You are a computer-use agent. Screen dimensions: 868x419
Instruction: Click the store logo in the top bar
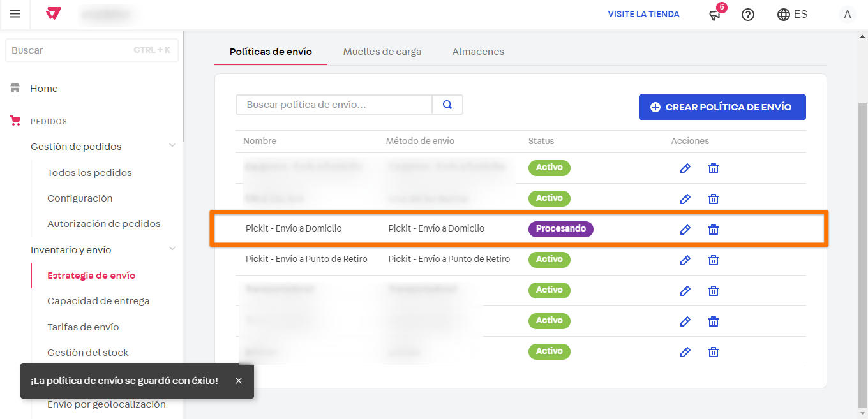click(53, 14)
